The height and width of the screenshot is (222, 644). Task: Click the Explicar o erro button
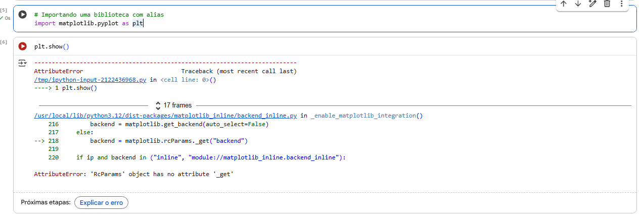(102, 202)
